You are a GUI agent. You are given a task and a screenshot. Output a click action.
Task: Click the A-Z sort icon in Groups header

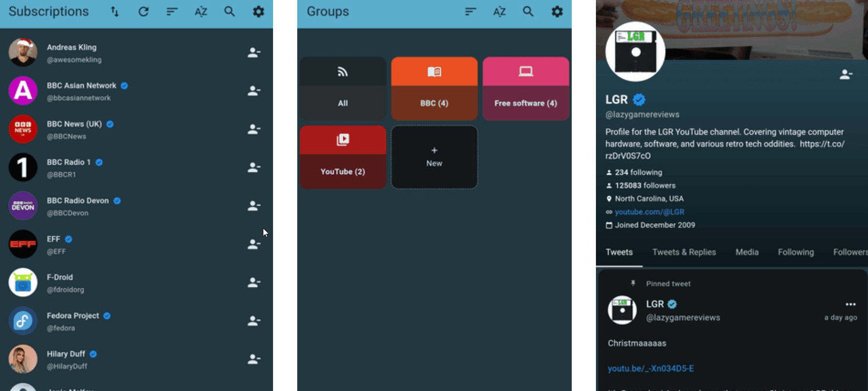(x=500, y=12)
